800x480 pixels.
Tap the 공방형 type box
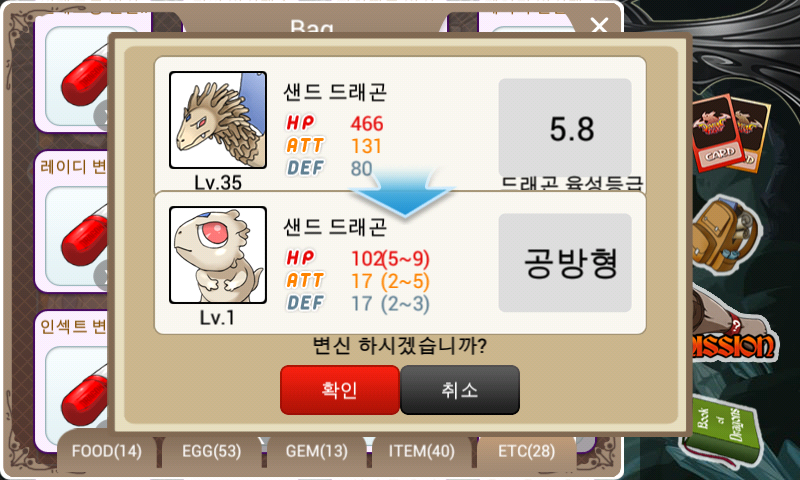click(x=565, y=263)
